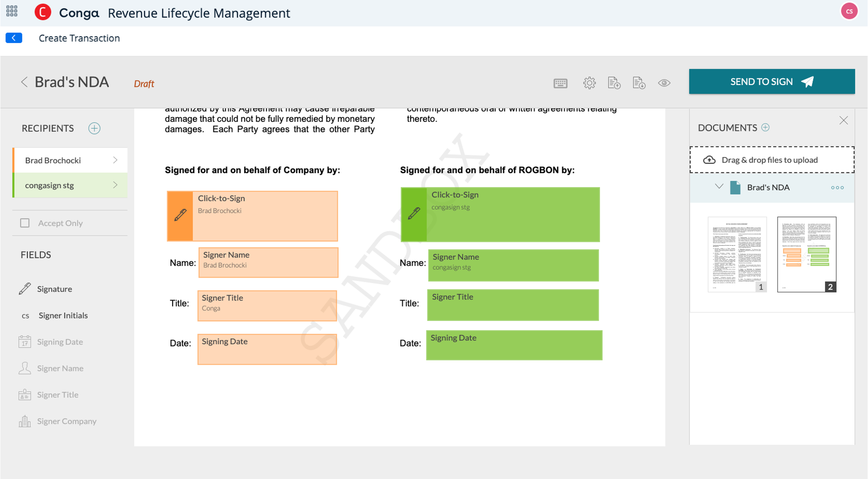868x479 pixels.
Task: Open the three-dot menu for Brad's NDA
Action: (837, 187)
